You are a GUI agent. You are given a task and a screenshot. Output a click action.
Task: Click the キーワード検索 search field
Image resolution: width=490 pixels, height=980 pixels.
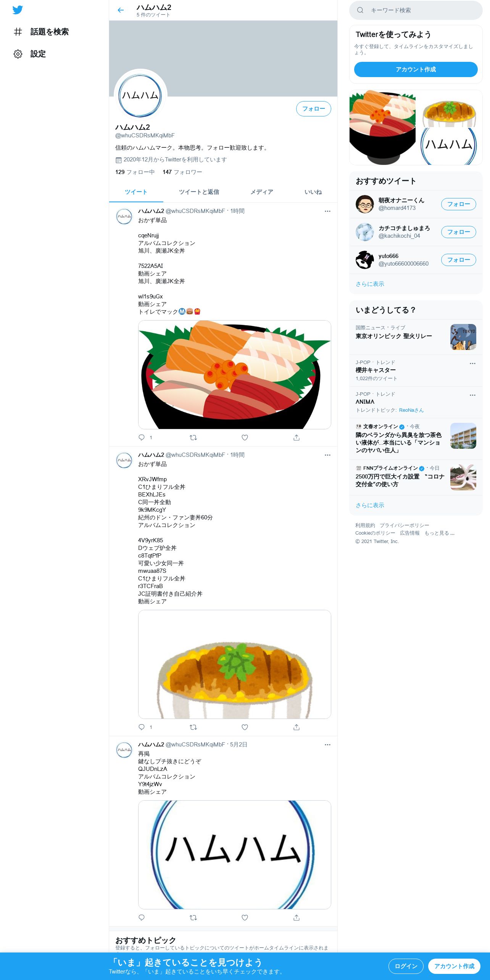click(x=416, y=10)
